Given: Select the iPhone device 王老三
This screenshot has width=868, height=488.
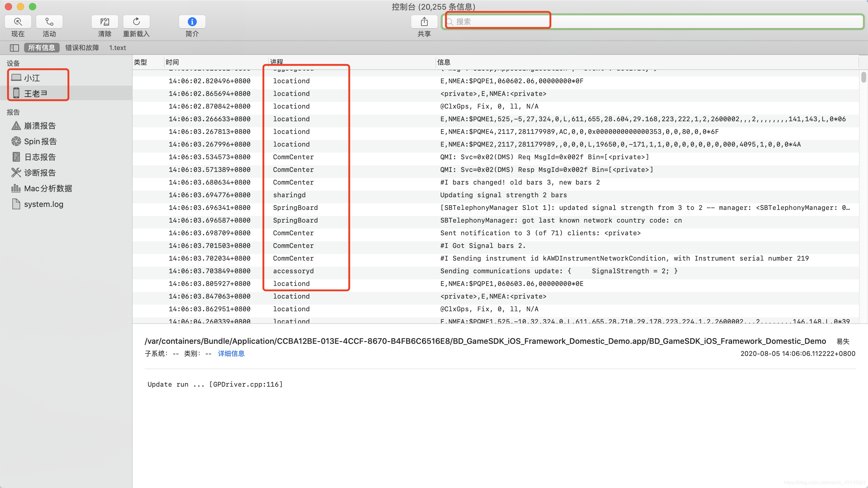Looking at the screenshot, I should pos(35,93).
